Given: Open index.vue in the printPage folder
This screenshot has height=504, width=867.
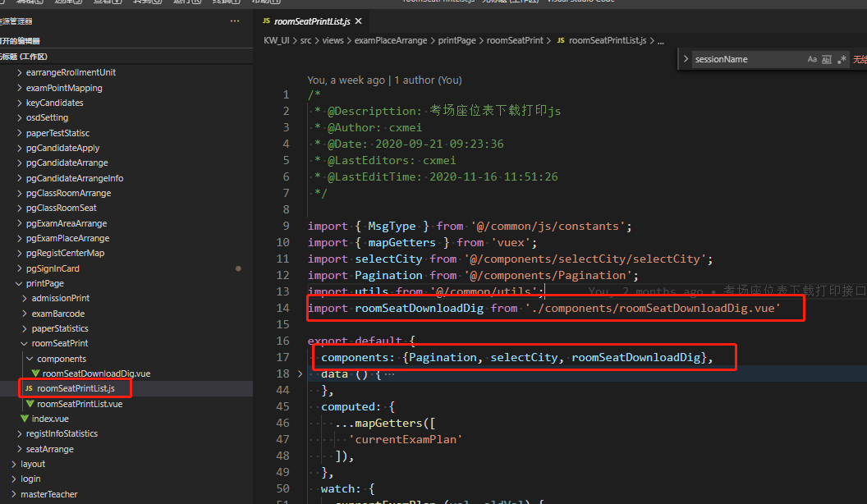Looking at the screenshot, I should pyautogui.click(x=50, y=419).
